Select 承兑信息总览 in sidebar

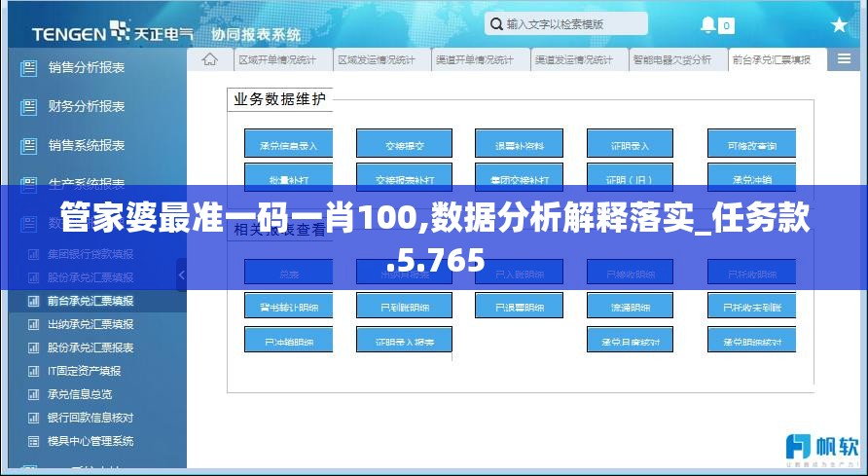(80, 394)
